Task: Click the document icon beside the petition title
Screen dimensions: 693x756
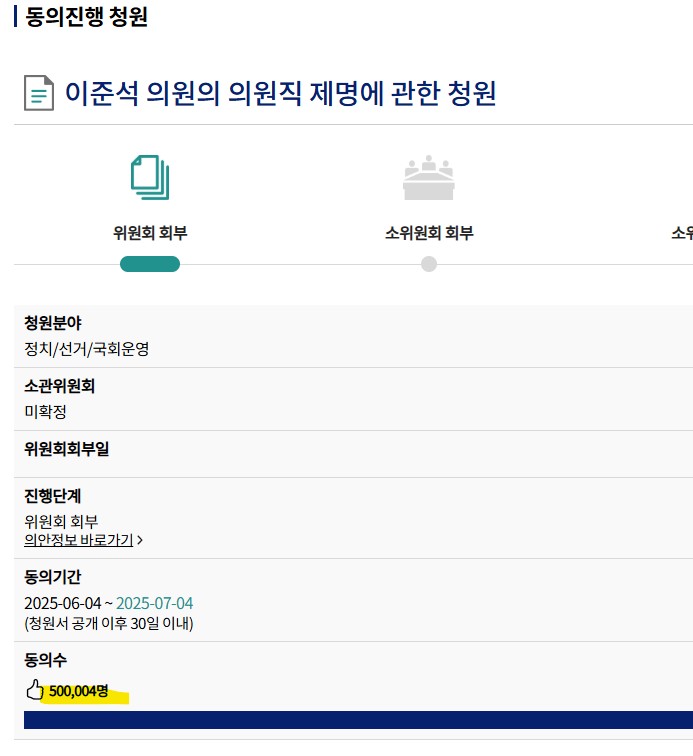Action: click(x=39, y=95)
